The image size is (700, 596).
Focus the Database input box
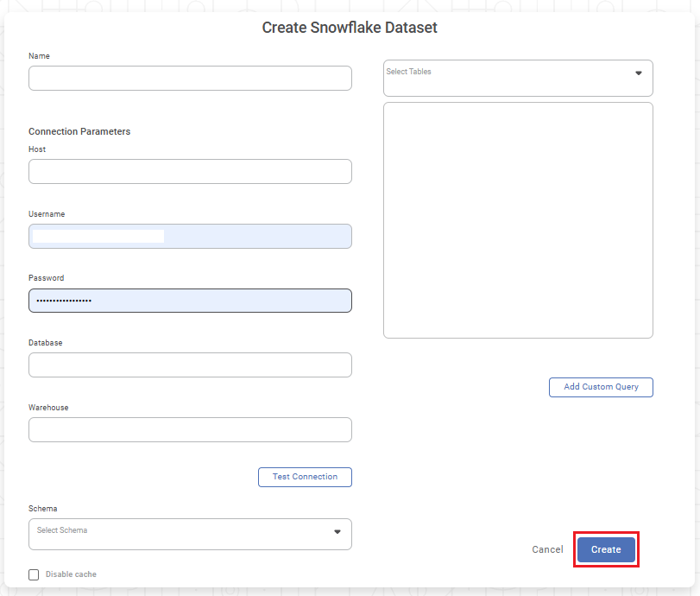point(190,365)
